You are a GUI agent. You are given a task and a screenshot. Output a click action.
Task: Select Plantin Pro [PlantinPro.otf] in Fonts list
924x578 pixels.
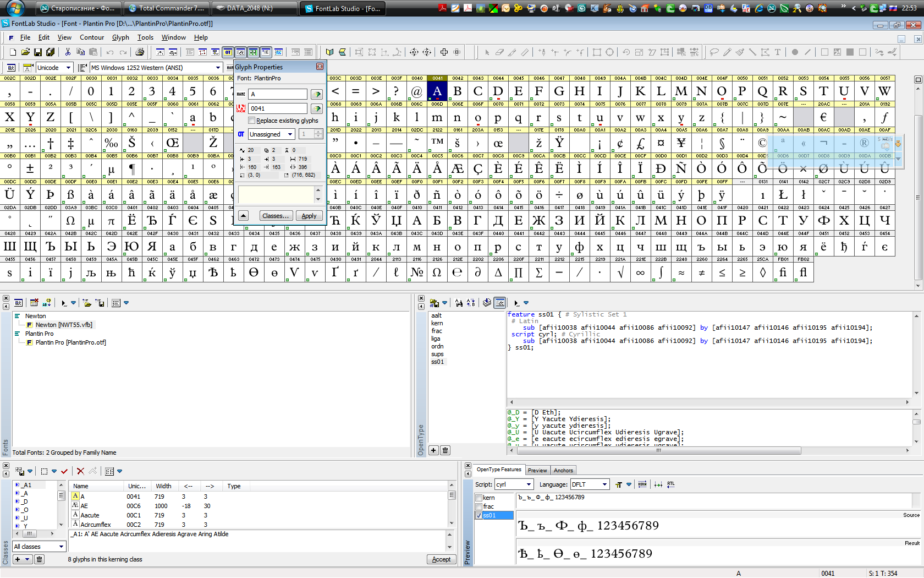pos(70,342)
